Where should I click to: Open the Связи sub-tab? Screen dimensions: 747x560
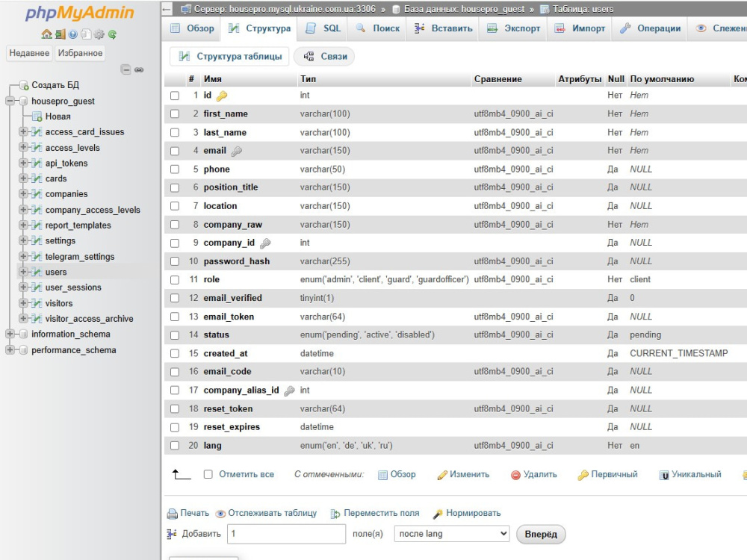pyautogui.click(x=326, y=56)
